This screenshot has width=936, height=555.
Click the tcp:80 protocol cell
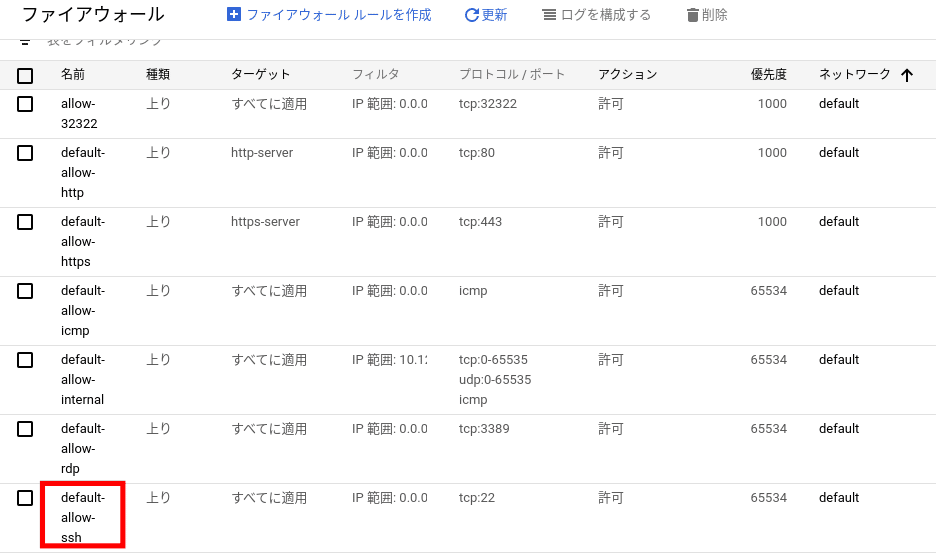[x=477, y=153]
